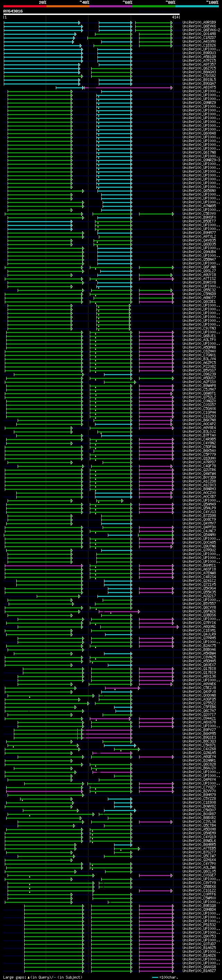The width and height of the screenshot is (222, 980).
Task: Select the UniRef100_C5E2J8 row label
Action: click(199, 688)
